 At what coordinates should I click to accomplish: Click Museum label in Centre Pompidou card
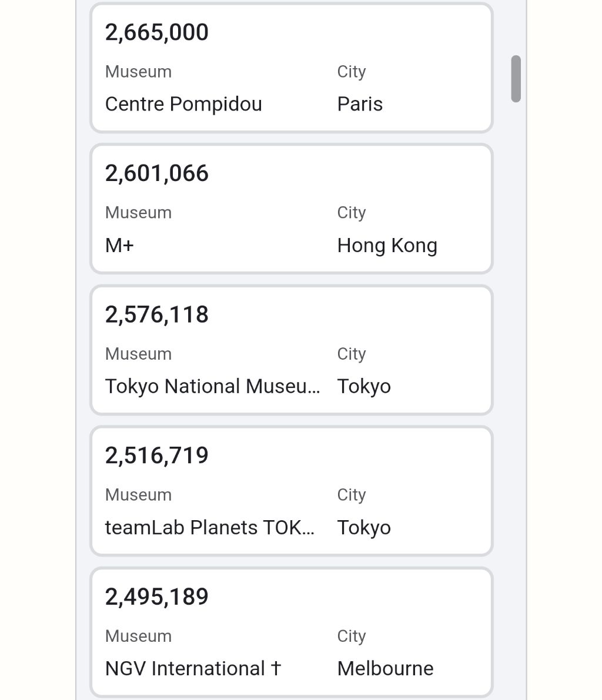point(138,72)
